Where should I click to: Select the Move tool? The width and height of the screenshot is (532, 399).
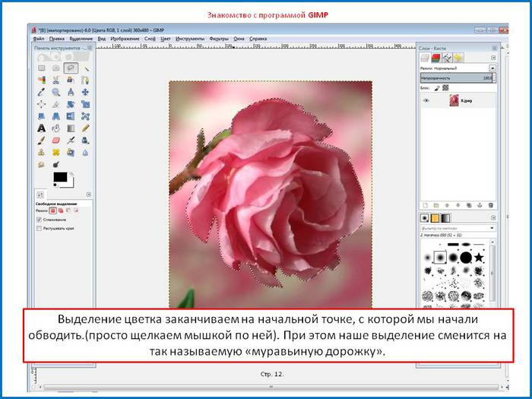(x=85, y=92)
